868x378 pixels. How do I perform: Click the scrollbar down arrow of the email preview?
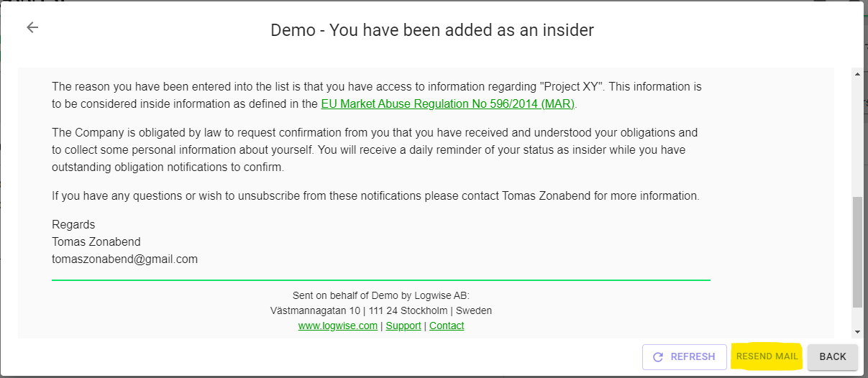[856, 331]
